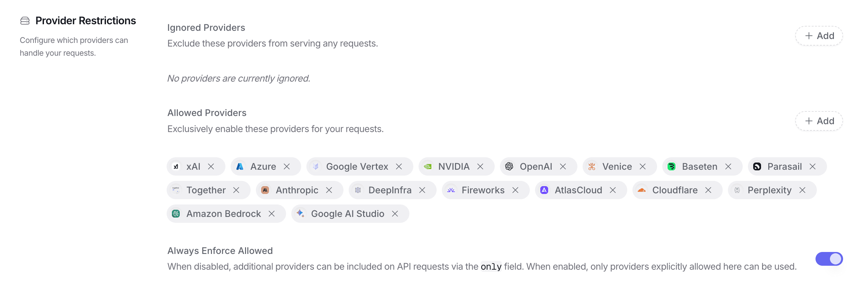This screenshot has width=868, height=289.
Task: Click the Baseten logo icon
Action: tap(672, 166)
